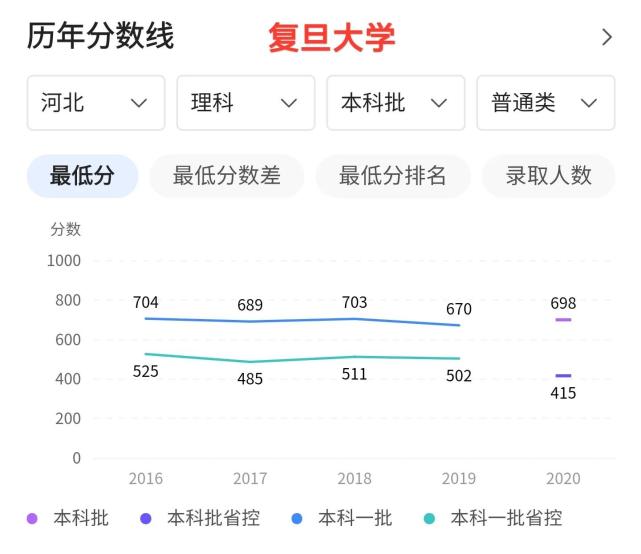This screenshot has height=554, width=641.
Task: Switch to the 最低分排名 tab
Action: pos(392,176)
